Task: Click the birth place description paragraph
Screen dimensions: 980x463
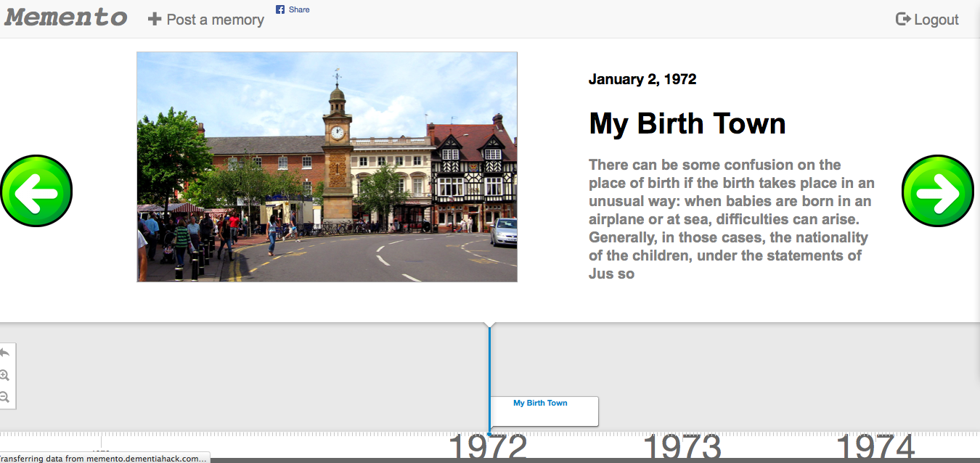Action: (732, 219)
